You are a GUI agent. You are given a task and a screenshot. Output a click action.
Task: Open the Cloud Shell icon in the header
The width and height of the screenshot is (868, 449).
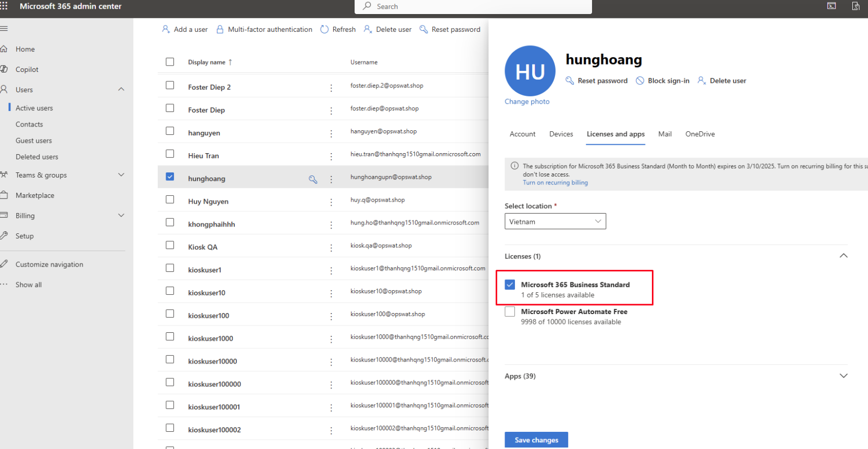pyautogui.click(x=832, y=6)
